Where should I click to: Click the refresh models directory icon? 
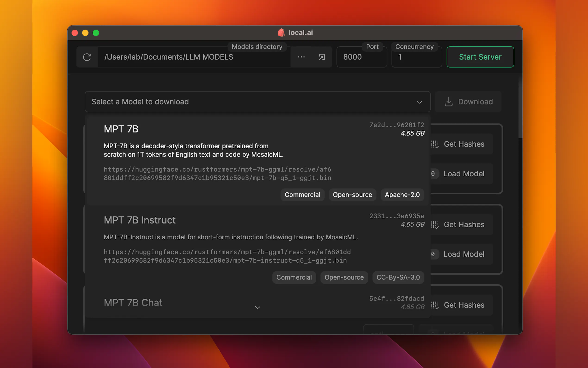pos(87,57)
